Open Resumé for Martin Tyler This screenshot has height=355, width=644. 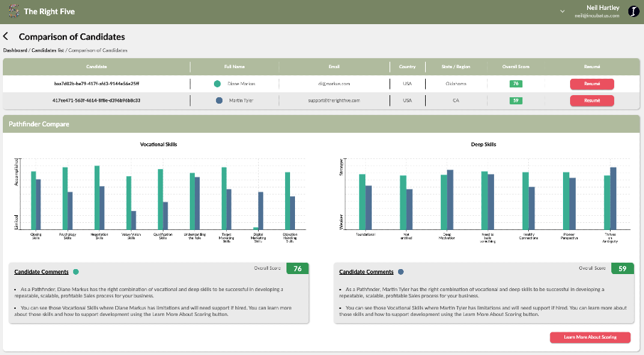click(x=592, y=101)
